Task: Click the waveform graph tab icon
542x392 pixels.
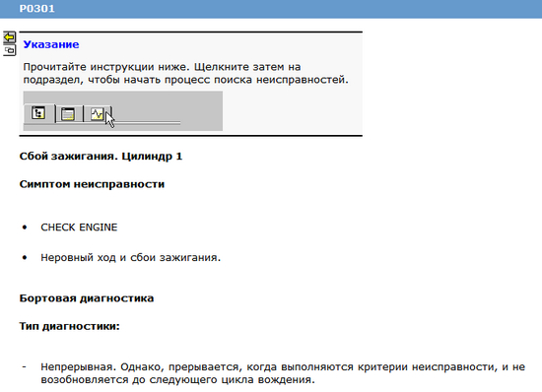Action: pos(98,113)
